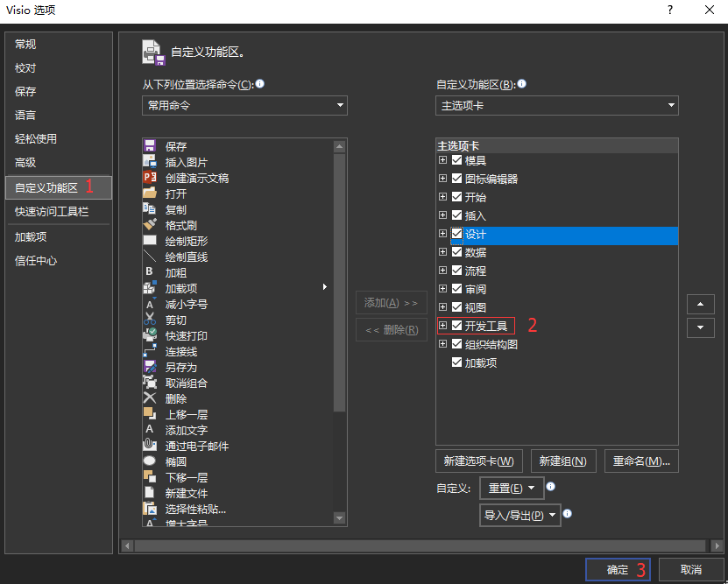Open the 主选项卡 dropdown
The image size is (728, 584).
[x=556, y=105]
